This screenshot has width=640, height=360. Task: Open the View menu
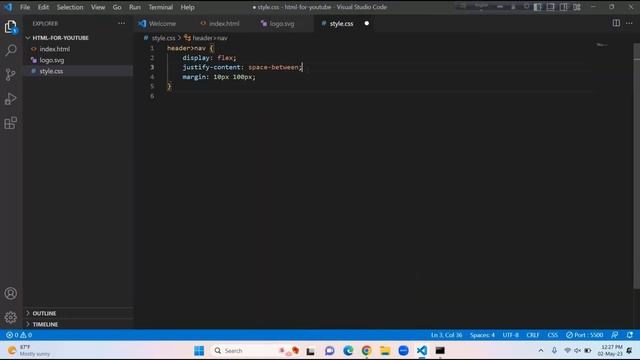(x=98, y=7)
